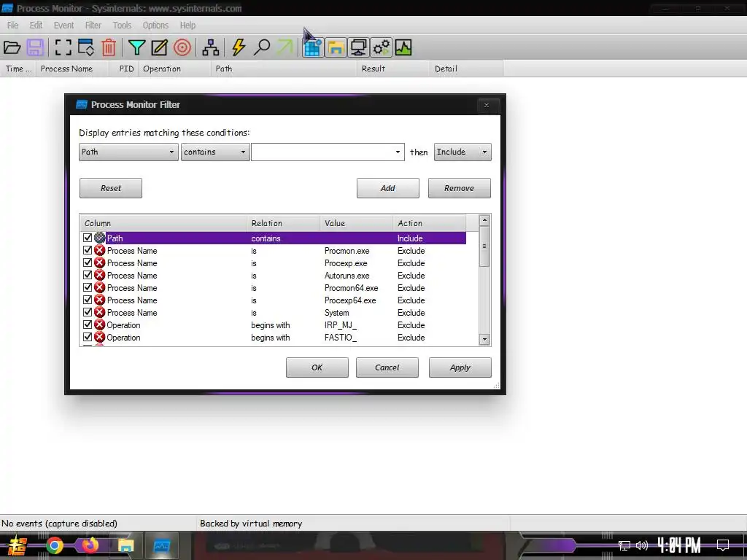Close the Process Monitor Filter dialog
747x560 pixels.
[x=487, y=105]
